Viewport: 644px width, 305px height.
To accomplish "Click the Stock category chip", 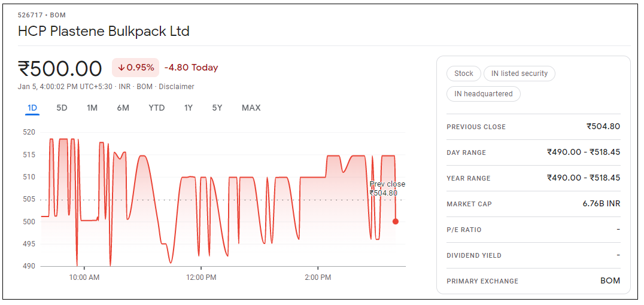I will [463, 74].
